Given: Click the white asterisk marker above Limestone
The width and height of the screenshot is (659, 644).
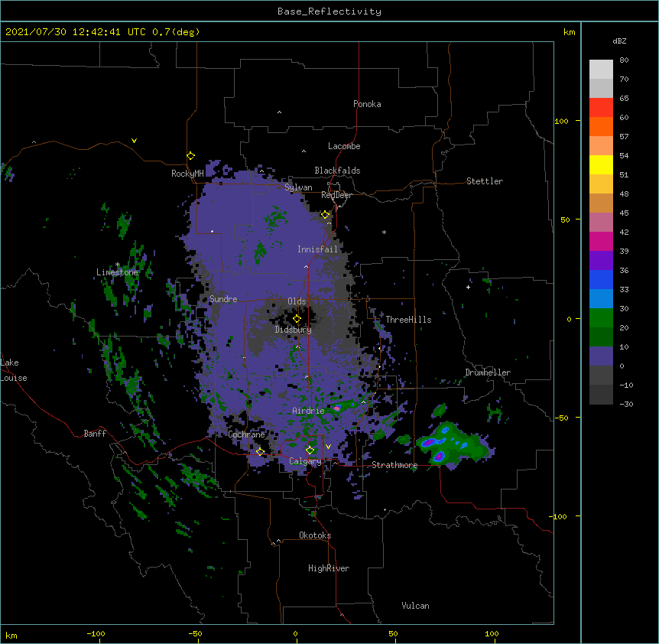Looking at the screenshot, I should 118,265.
